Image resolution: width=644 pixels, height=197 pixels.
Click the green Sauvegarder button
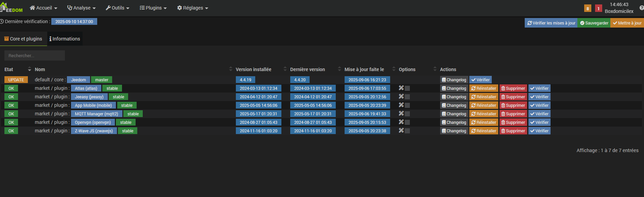594,23
